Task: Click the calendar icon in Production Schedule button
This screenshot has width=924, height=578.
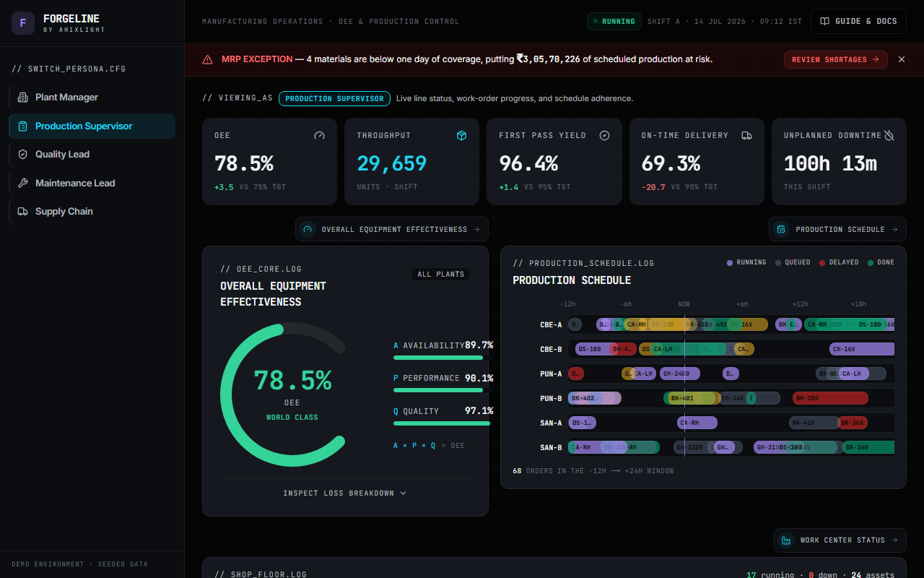Action: (781, 230)
